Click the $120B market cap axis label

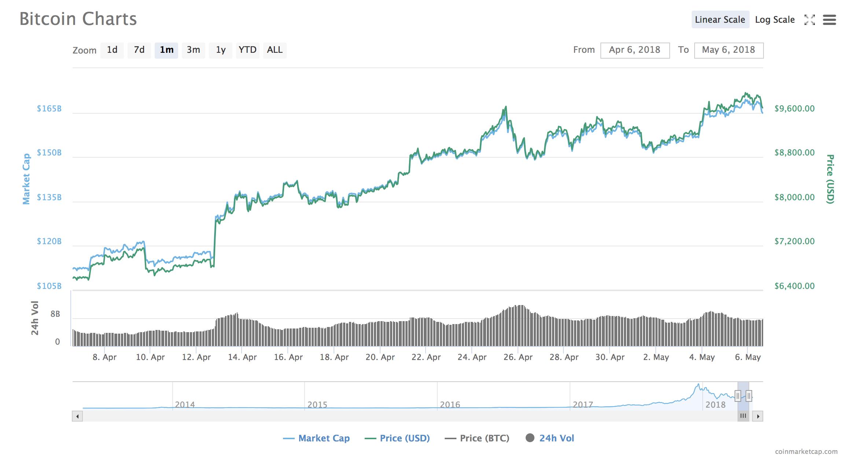tap(49, 242)
